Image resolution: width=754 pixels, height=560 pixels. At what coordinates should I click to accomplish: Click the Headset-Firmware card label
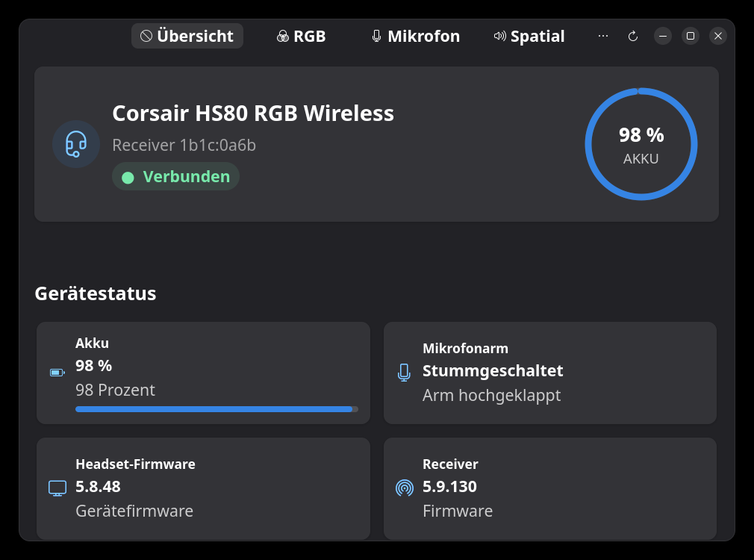click(x=136, y=464)
